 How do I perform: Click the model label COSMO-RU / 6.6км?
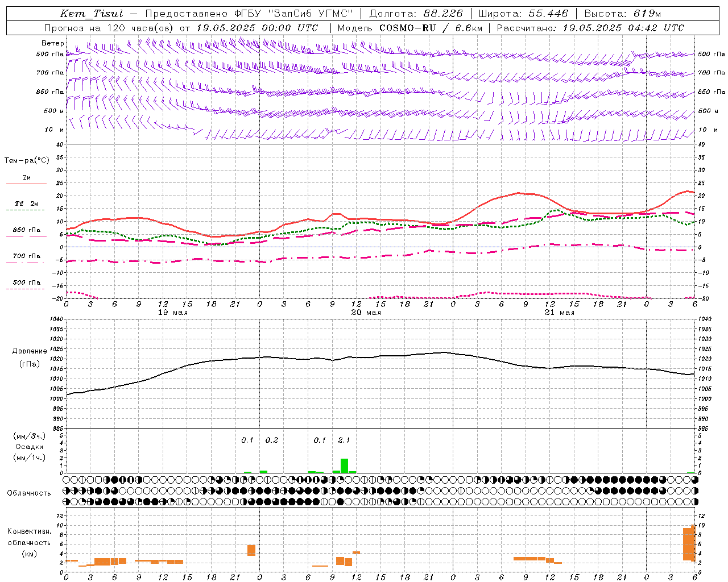(431, 28)
